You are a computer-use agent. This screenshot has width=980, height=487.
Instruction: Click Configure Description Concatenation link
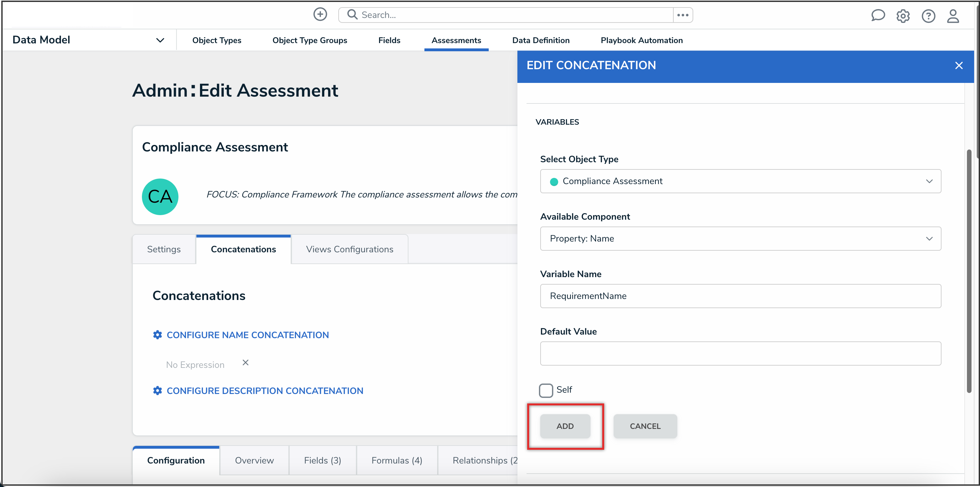[265, 391]
